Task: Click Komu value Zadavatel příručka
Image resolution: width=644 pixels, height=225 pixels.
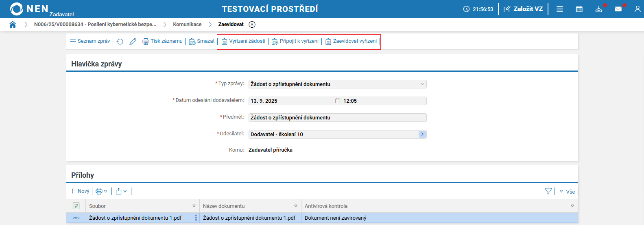Action: point(271,150)
